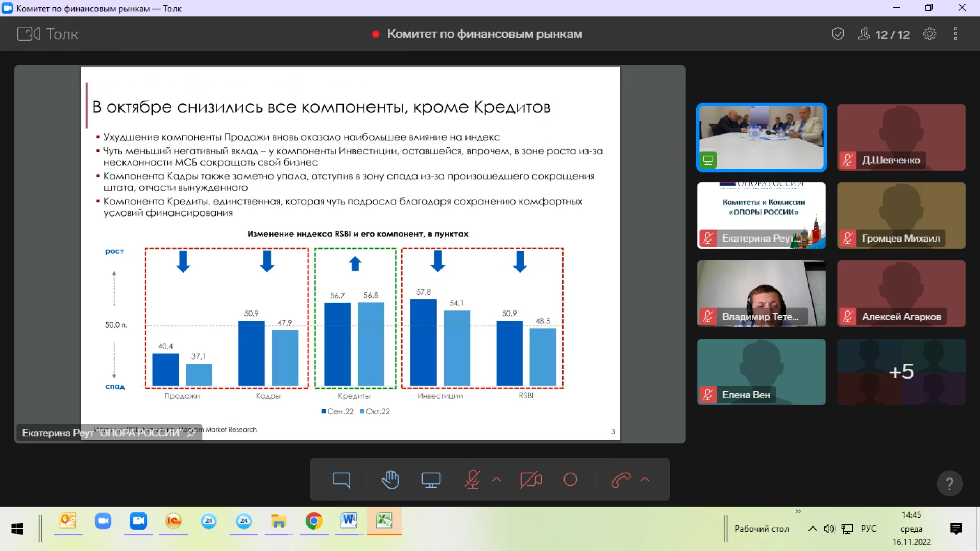The width and height of the screenshot is (980, 551).
Task: Switch input language РУС
Action: pyautogui.click(x=868, y=529)
